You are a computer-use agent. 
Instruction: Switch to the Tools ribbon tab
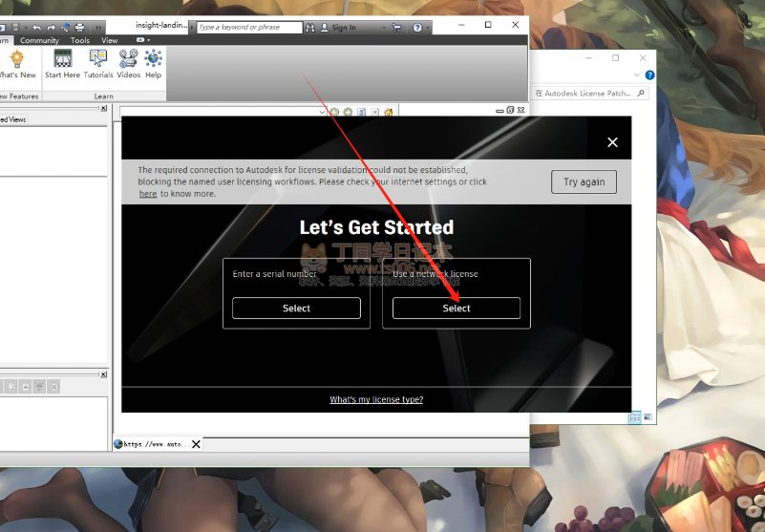[x=80, y=40]
